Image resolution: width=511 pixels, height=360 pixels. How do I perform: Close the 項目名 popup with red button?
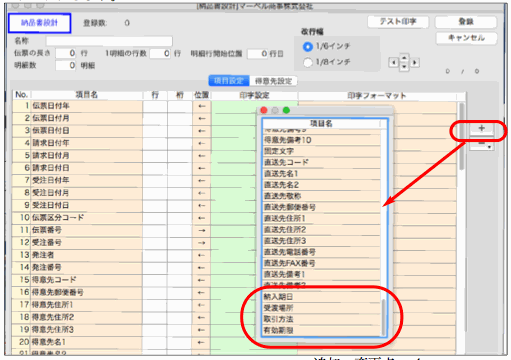pos(264,110)
